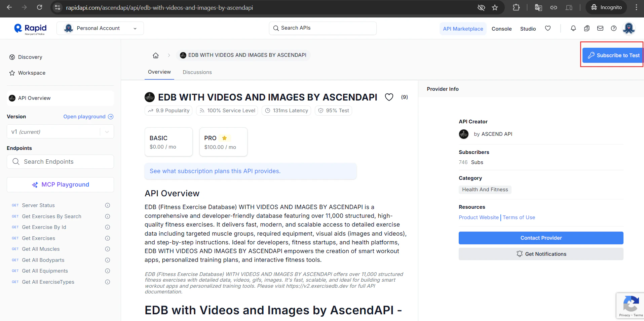Screen dimensions: 644x321
Task: Open the user avatar in the header
Action: (x=629, y=28)
